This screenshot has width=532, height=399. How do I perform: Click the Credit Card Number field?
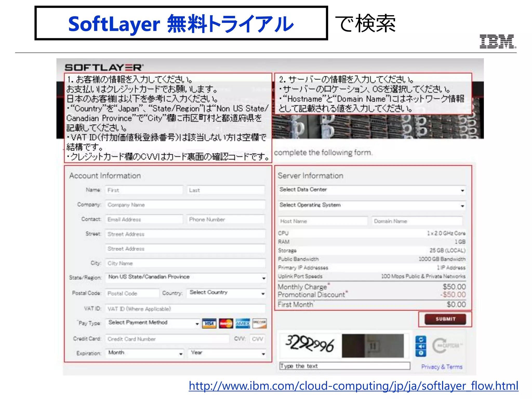pyautogui.click(x=167, y=339)
